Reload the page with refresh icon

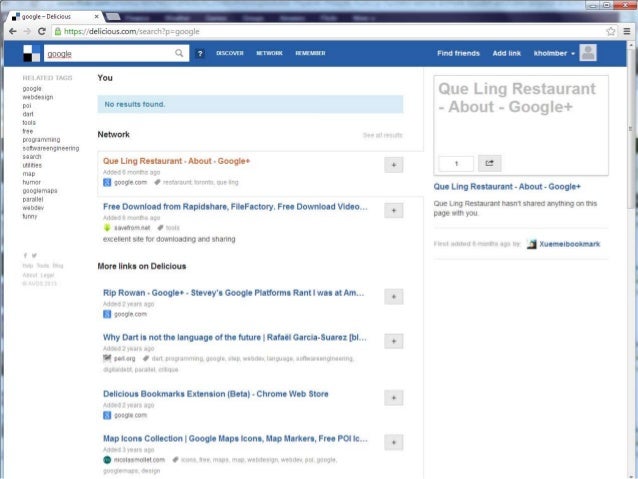(42, 31)
